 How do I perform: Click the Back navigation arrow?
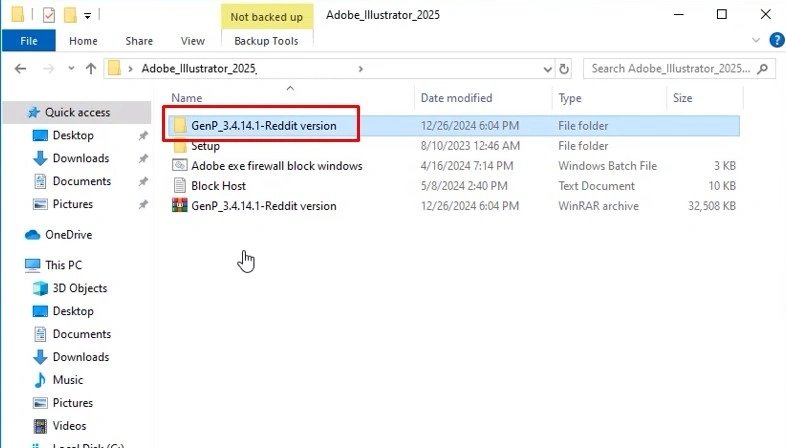click(x=20, y=69)
